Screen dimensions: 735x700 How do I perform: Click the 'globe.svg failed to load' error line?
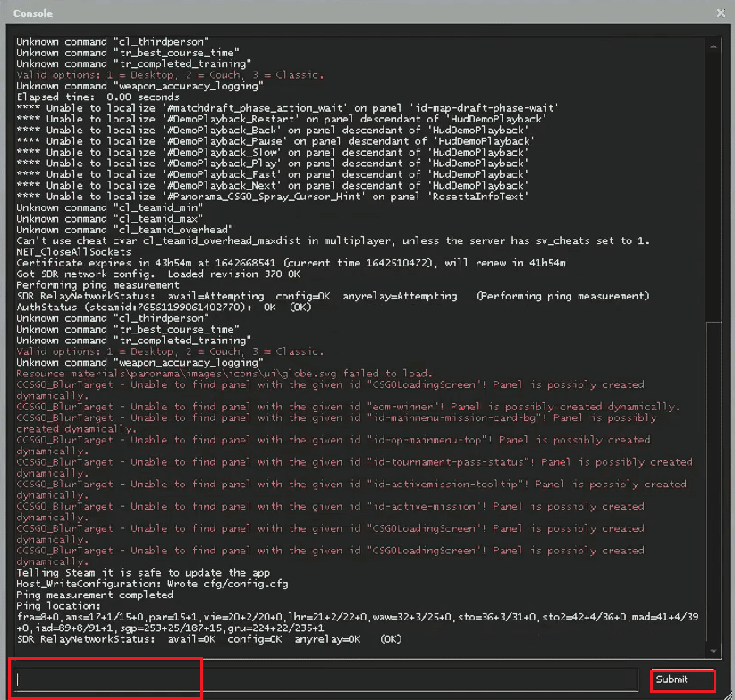pos(224,374)
